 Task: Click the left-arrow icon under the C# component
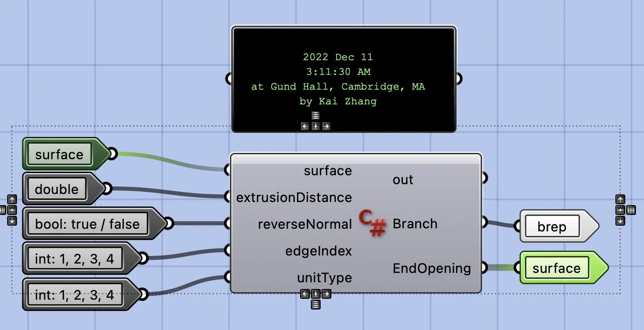(305, 294)
